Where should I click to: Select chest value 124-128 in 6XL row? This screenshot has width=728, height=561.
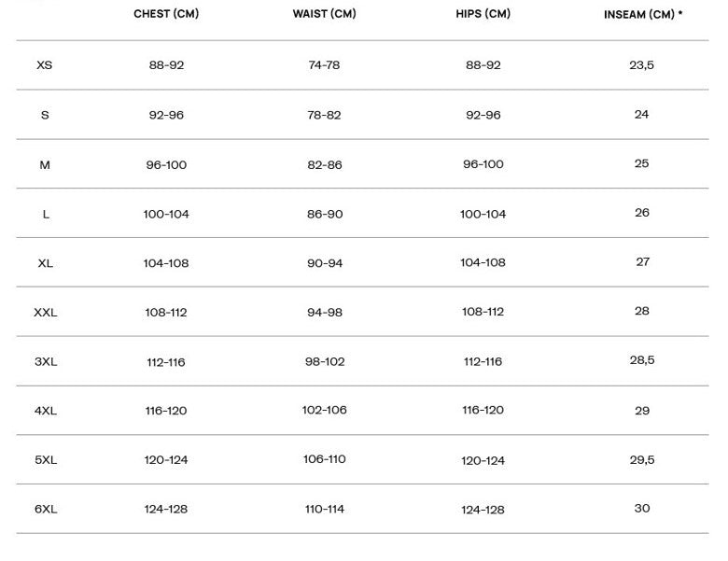166,509
